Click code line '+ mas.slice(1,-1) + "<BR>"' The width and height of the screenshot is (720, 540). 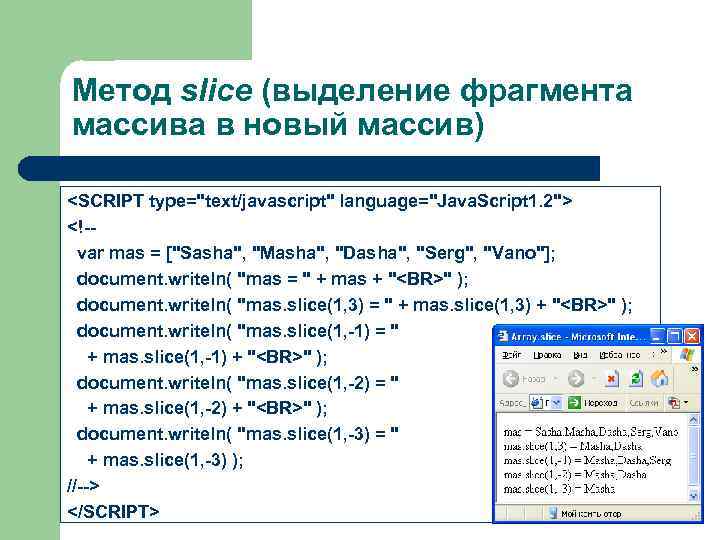[x=207, y=357]
